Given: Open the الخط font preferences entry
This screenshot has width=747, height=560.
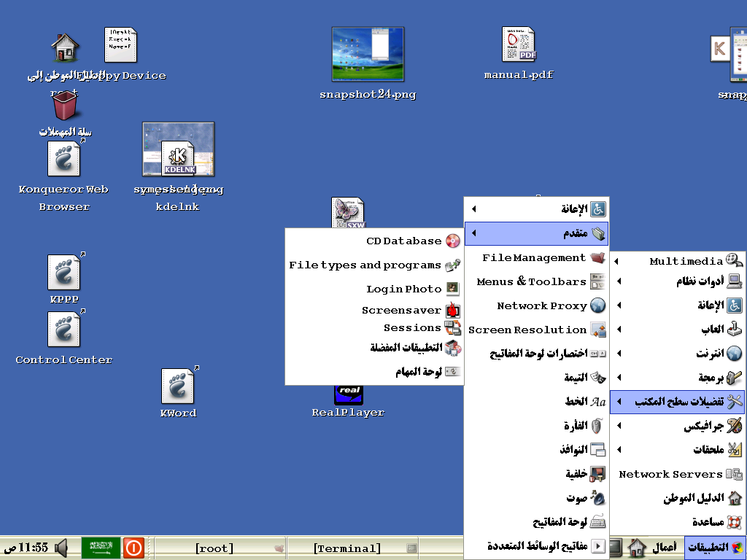Looking at the screenshot, I should [536, 402].
